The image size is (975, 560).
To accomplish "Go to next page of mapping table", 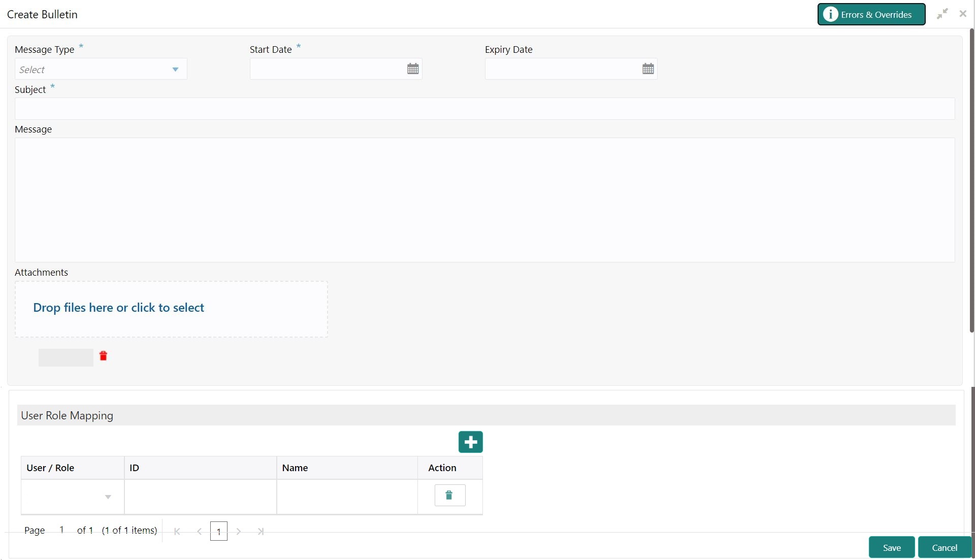I will click(239, 532).
